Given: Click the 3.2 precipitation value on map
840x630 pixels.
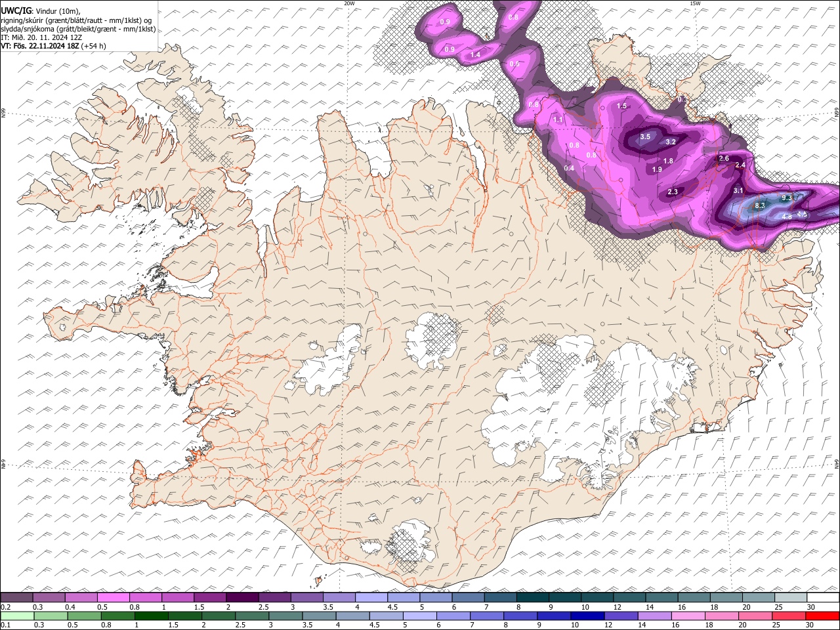Looking at the screenshot, I should (x=671, y=142).
